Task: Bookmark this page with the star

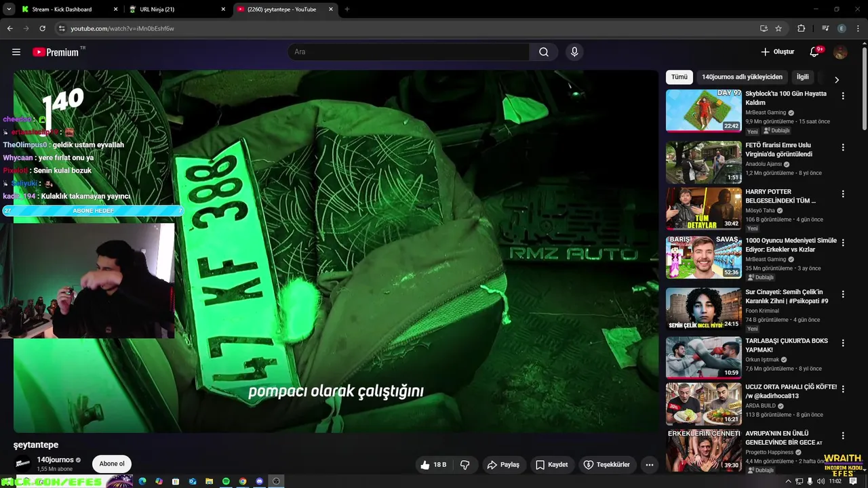Action: click(778, 28)
